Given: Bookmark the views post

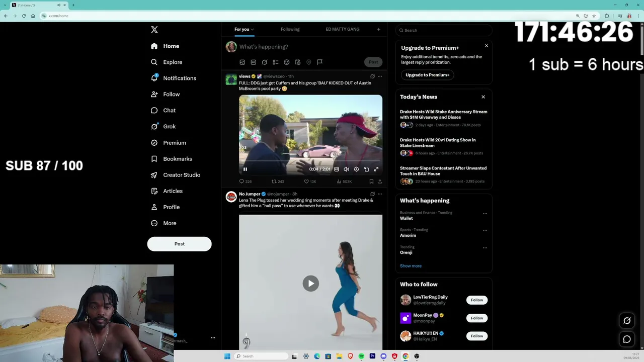Looking at the screenshot, I should click(371, 182).
